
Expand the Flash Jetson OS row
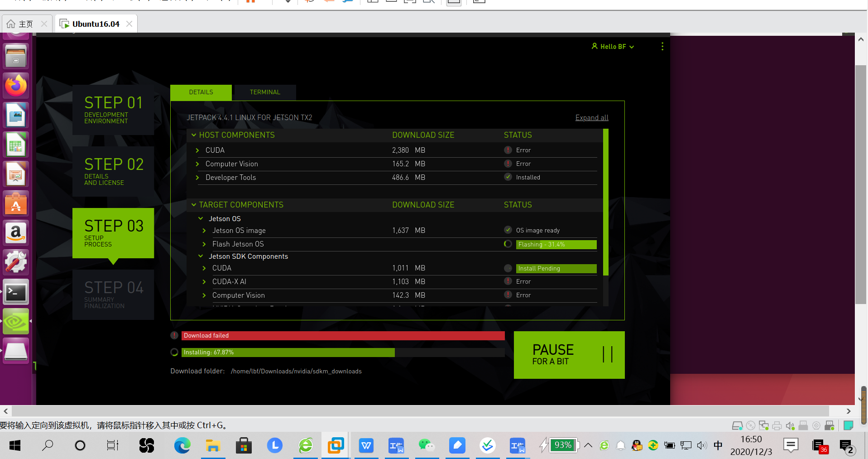204,244
